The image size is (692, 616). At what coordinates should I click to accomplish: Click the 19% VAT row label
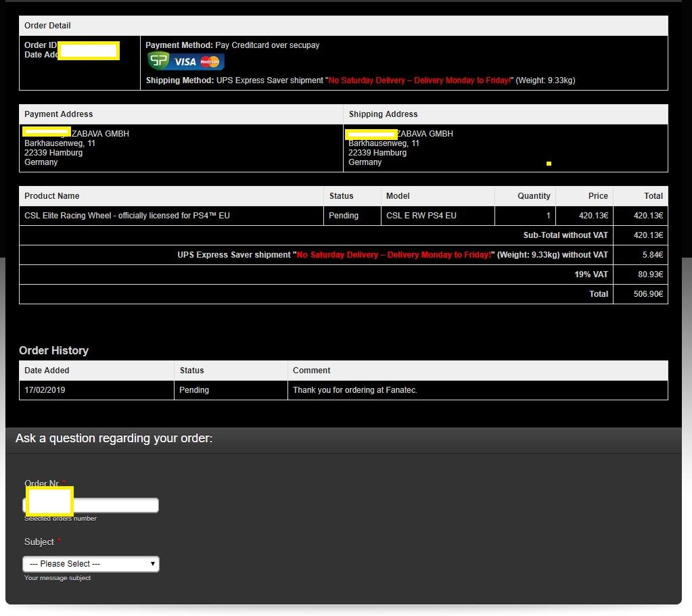pyautogui.click(x=591, y=275)
